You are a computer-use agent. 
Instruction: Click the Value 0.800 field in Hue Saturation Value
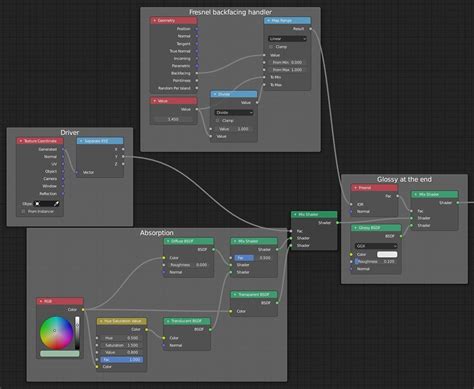(121, 352)
